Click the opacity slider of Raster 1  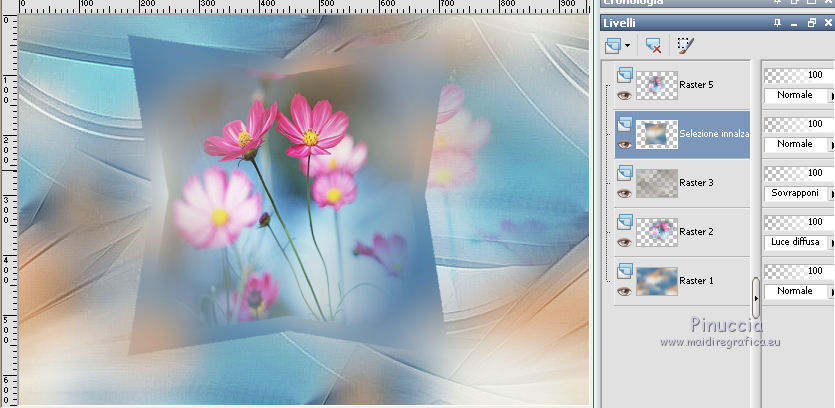[799, 271]
